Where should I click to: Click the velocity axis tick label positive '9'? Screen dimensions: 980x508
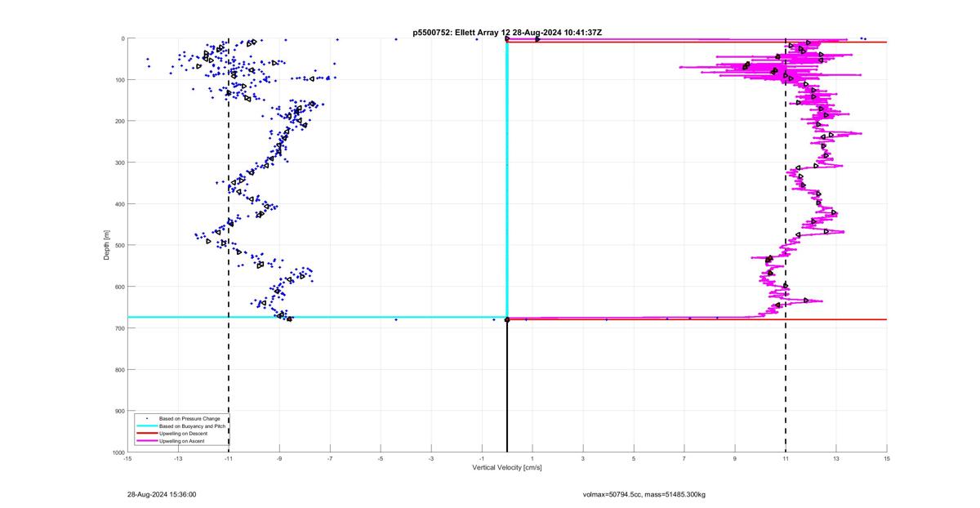pyautogui.click(x=735, y=459)
